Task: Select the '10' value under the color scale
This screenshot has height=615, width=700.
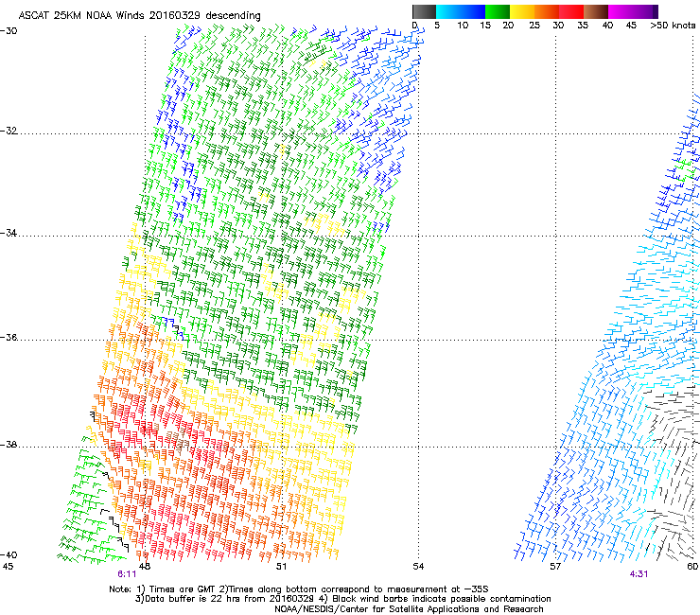Action: click(x=463, y=26)
